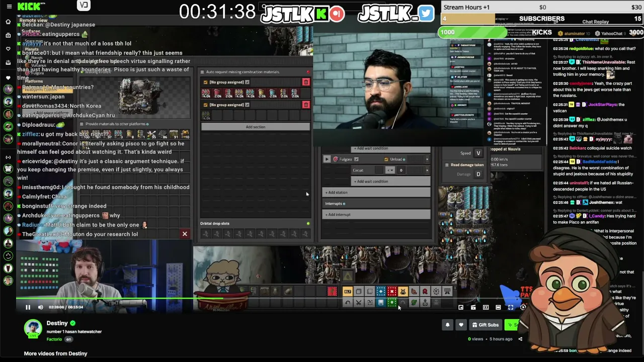Viewport: 644px width, 362px height.
Task: Open the Kick sidebar hamburger menu
Action: click(9, 7)
